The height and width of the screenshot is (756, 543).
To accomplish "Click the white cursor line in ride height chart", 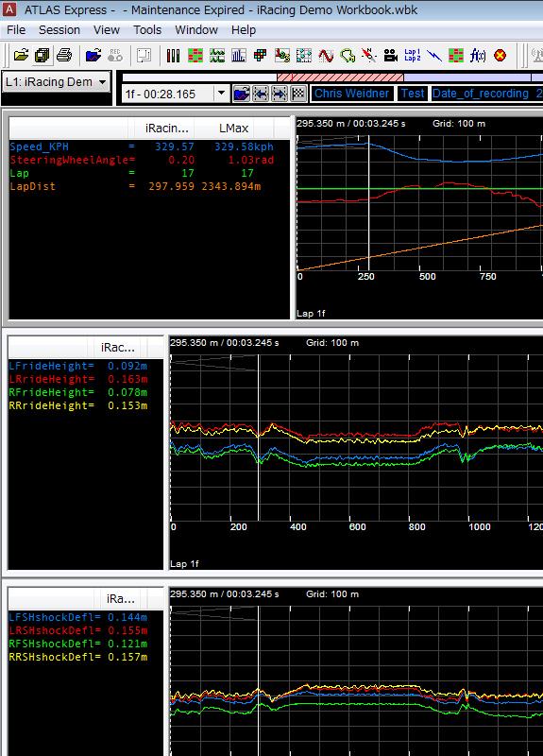I will (259, 438).
